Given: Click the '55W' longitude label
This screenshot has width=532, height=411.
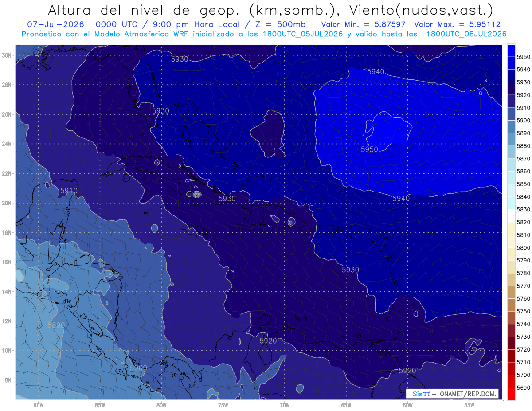Looking at the screenshot, I should coord(469,405).
